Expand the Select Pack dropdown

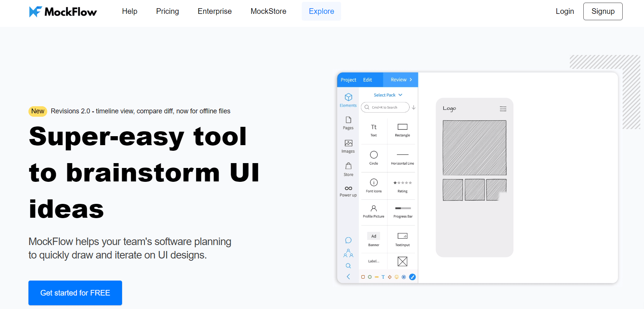pyautogui.click(x=388, y=95)
